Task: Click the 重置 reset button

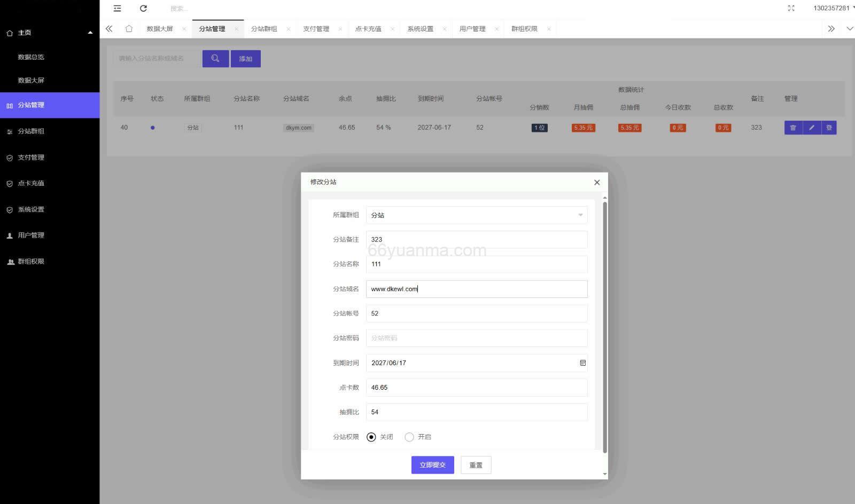Action: 476,464
